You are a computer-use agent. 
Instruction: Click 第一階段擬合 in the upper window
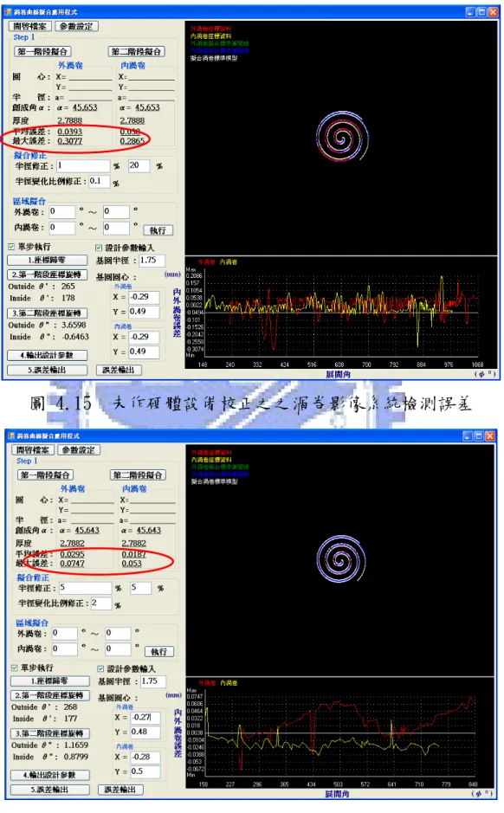(x=42, y=51)
